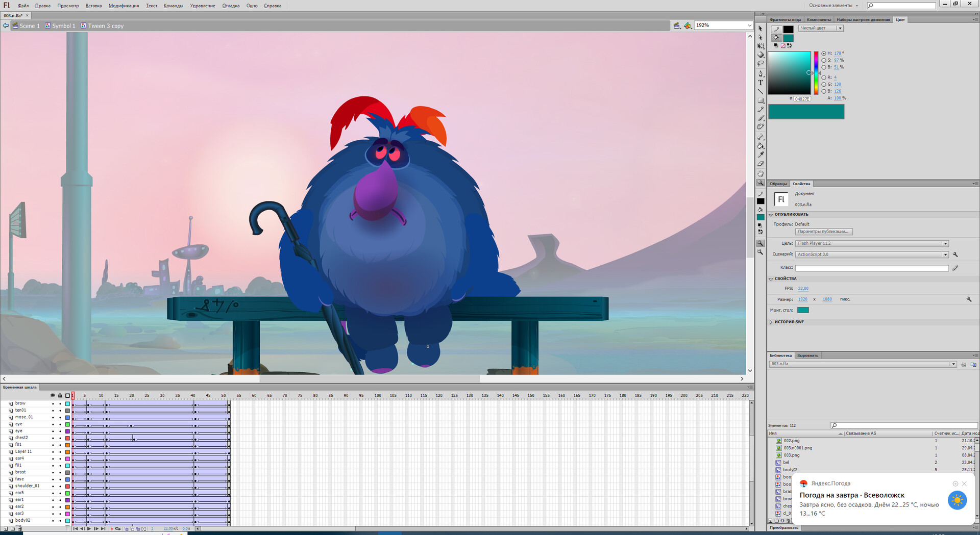Select the R red radio button
The image size is (980, 535).
tap(824, 78)
